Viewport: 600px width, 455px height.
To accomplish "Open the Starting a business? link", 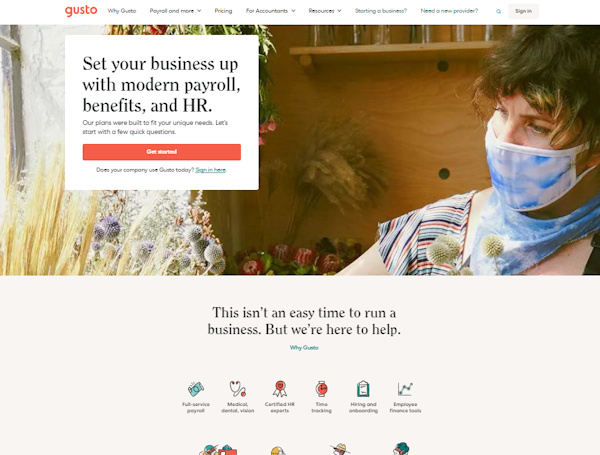I will [381, 11].
